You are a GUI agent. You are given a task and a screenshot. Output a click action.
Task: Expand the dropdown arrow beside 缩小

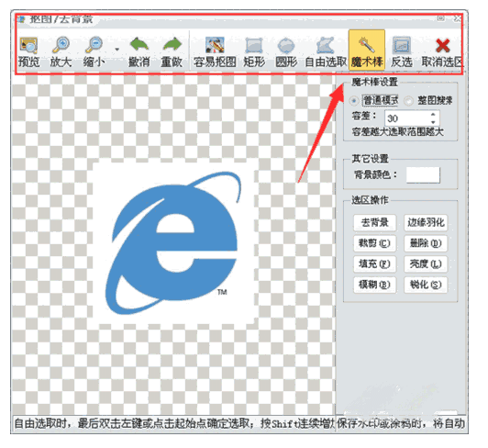click(117, 50)
